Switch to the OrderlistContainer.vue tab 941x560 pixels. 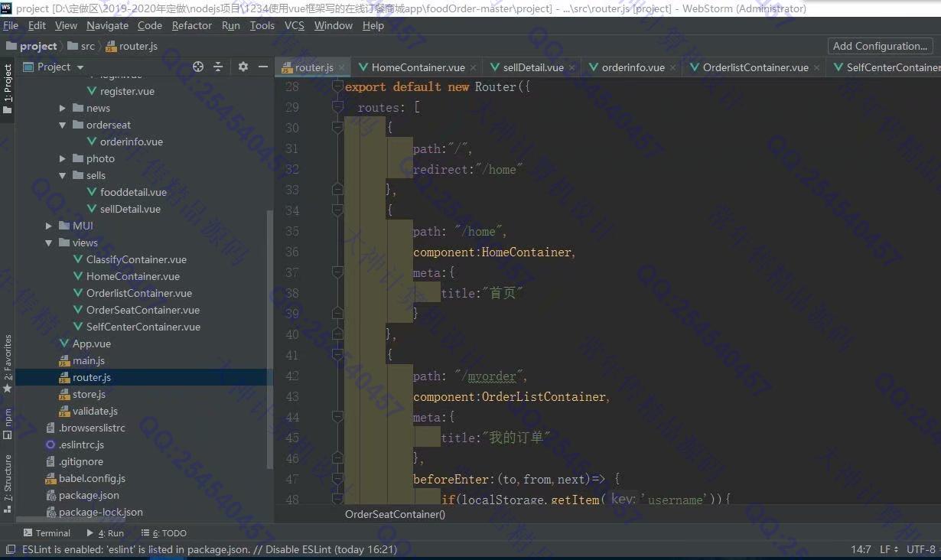click(755, 67)
